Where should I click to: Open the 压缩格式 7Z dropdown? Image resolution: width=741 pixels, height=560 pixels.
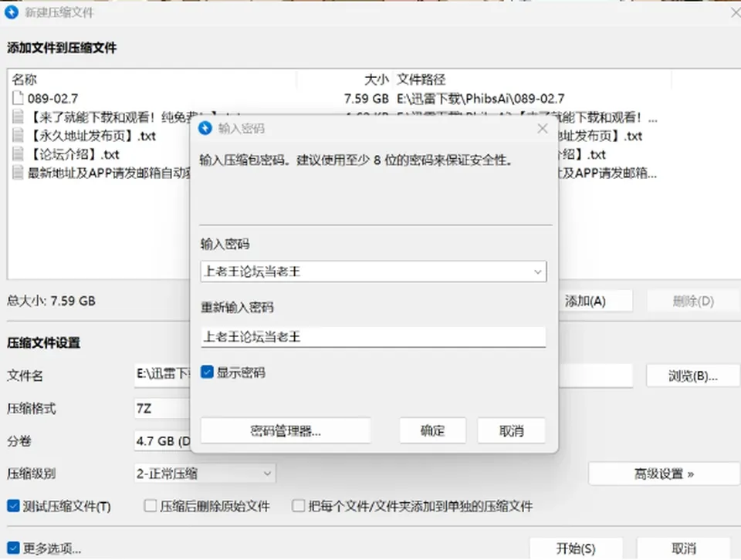pyautogui.click(x=163, y=409)
